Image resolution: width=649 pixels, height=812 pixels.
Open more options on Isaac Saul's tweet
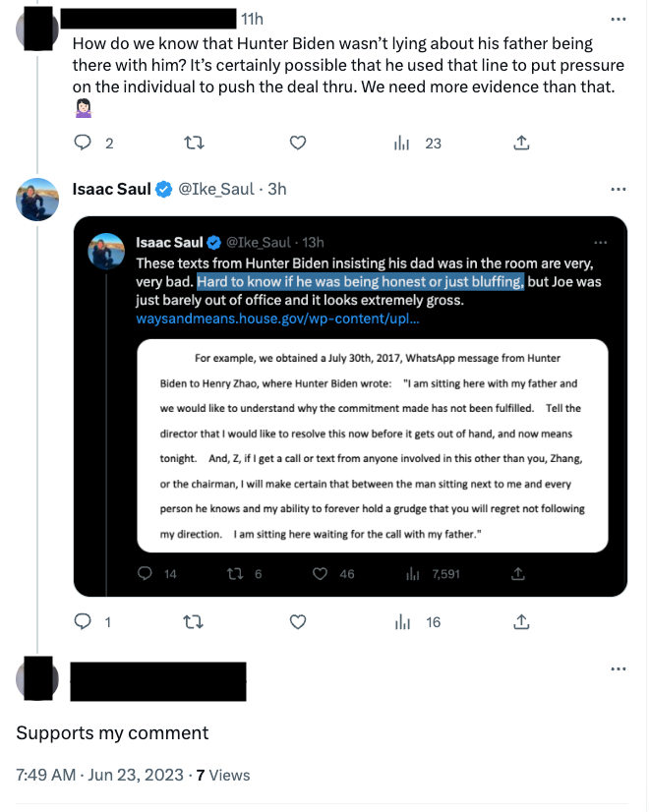[x=618, y=189]
